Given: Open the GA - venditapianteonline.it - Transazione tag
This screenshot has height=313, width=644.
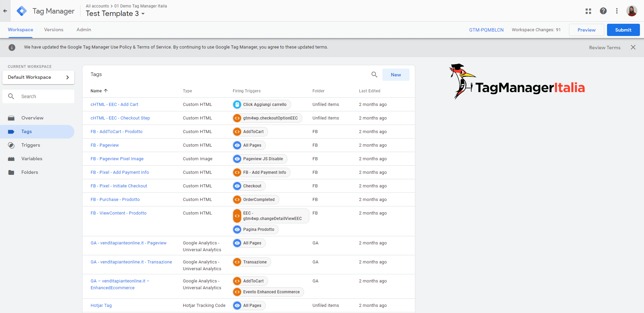Looking at the screenshot, I should pos(131,262).
